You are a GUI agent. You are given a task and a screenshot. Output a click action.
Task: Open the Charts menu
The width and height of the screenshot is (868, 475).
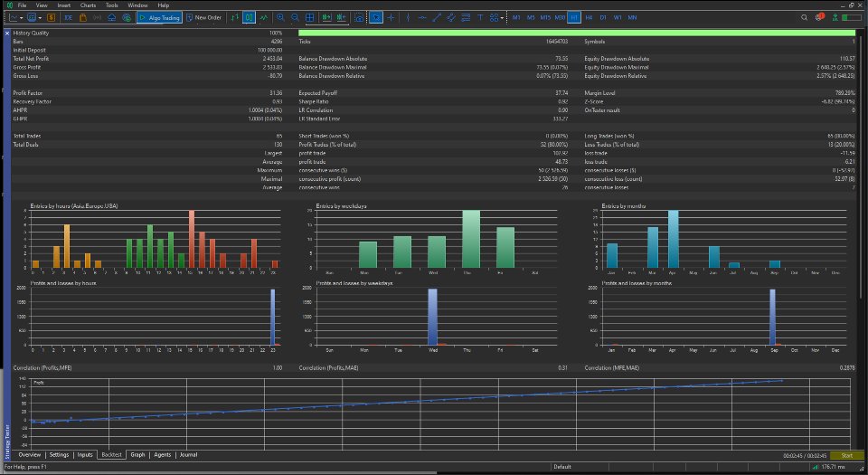(88, 5)
